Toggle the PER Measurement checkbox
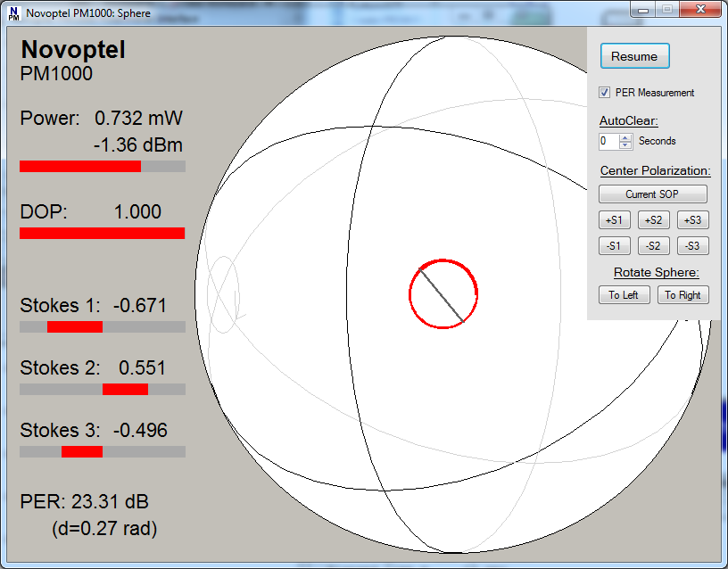728x569 pixels. (x=605, y=93)
